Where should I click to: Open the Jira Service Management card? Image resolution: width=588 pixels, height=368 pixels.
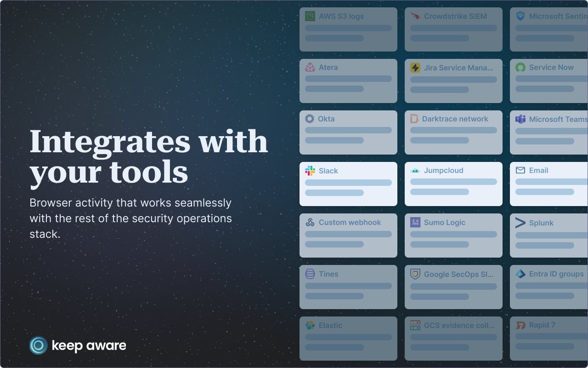[x=453, y=81]
